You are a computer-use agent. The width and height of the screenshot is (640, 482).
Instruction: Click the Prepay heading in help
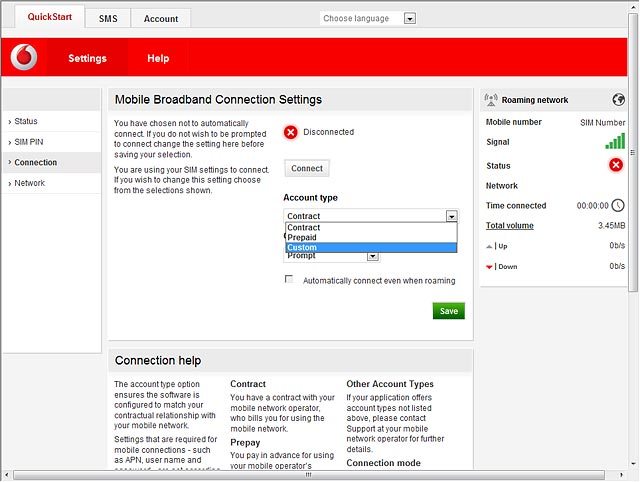coord(245,442)
